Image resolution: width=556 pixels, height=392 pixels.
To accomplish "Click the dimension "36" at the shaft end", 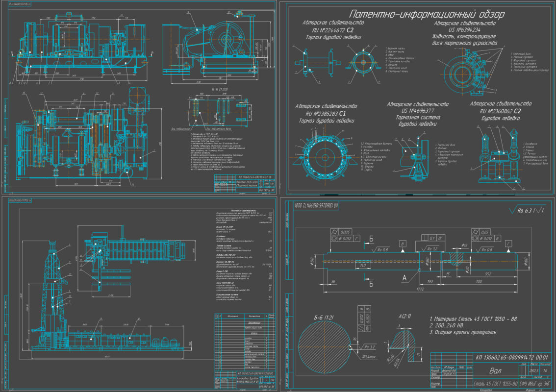I will click(x=333, y=281).
